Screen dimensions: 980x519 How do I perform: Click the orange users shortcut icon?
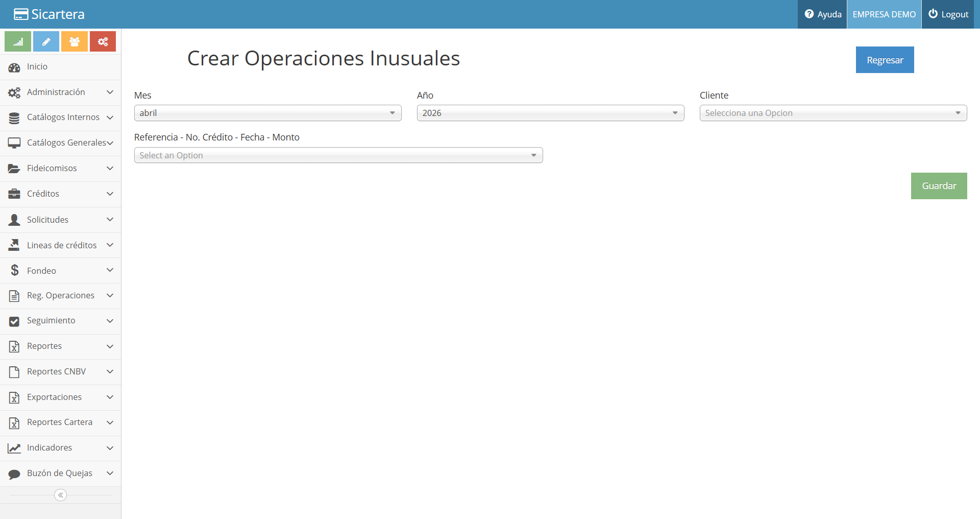pos(75,41)
